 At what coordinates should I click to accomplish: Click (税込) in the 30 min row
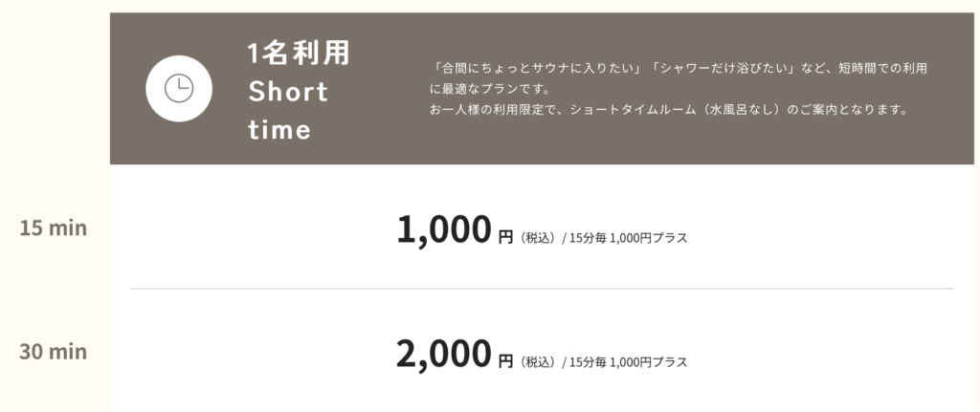tap(538, 362)
